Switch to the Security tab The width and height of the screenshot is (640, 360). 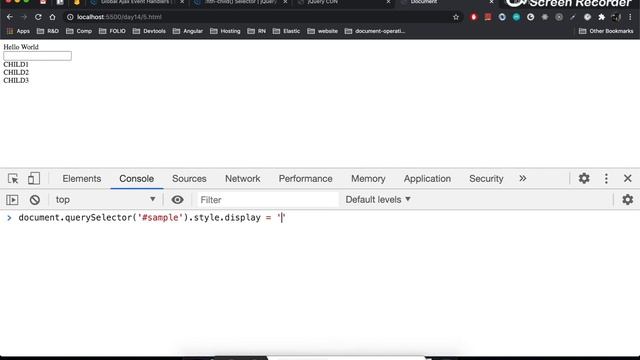486,178
